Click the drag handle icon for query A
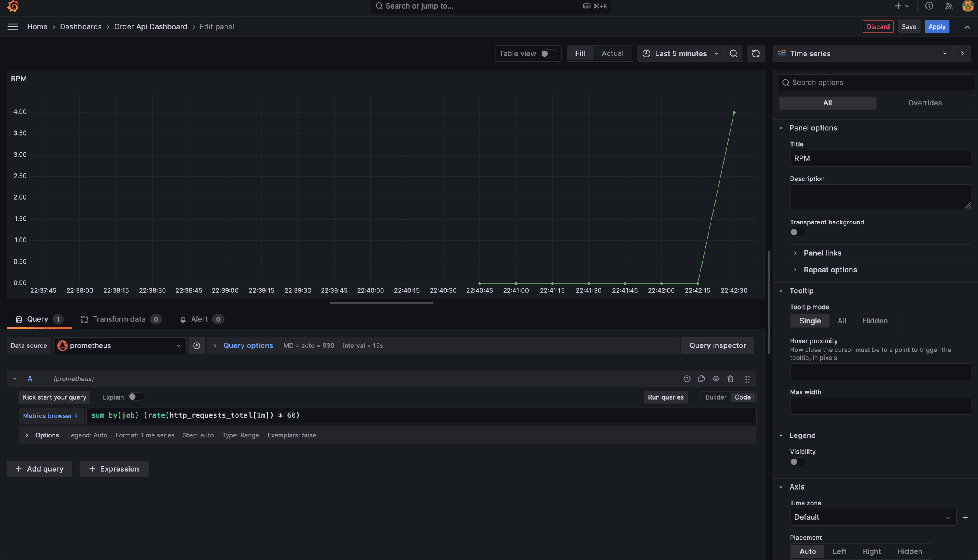This screenshot has height=560, width=978. coord(747,379)
